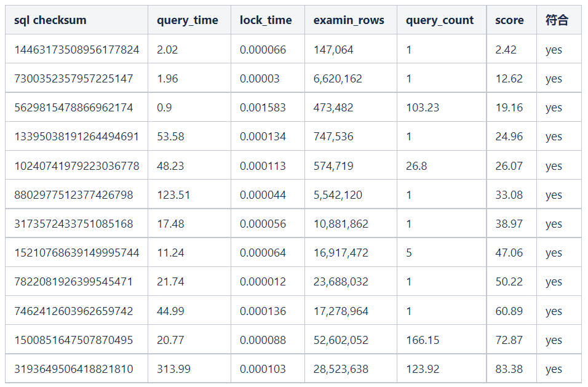Click score value 38.97
The image size is (588, 387).
509,224
